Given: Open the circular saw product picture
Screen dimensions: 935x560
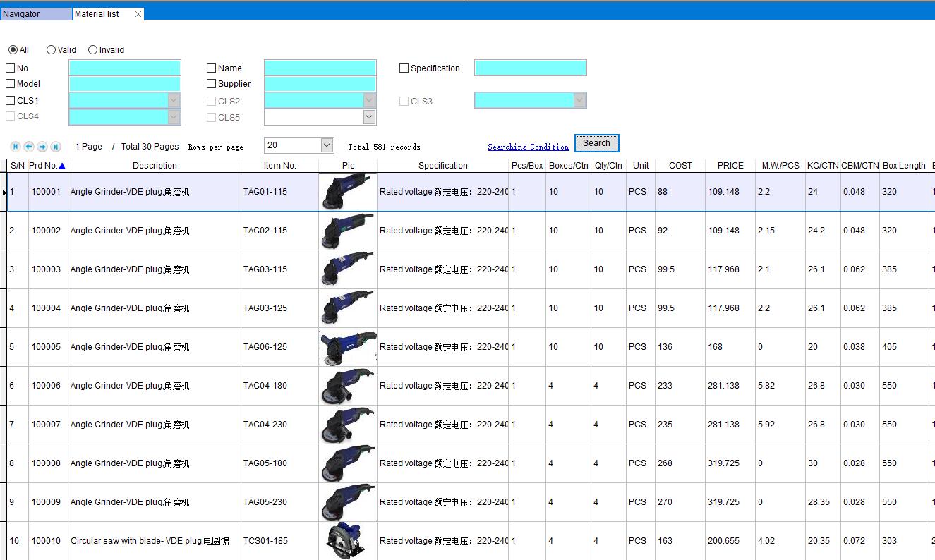Looking at the screenshot, I should click(348, 541).
